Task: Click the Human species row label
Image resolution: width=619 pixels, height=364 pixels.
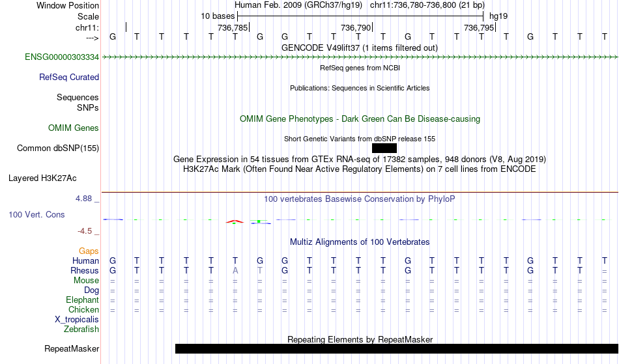Action: click(85, 260)
